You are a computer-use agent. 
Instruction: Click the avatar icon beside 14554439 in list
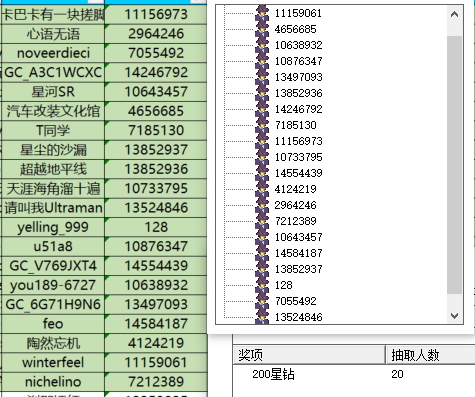tap(262, 173)
